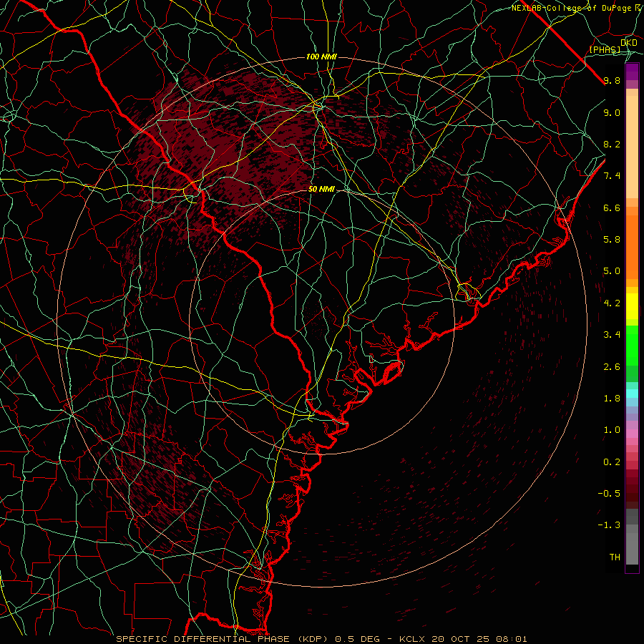Screen dimensions: 644x644
Task: Pick the bright yellow segment of color bar
Action: point(632,306)
